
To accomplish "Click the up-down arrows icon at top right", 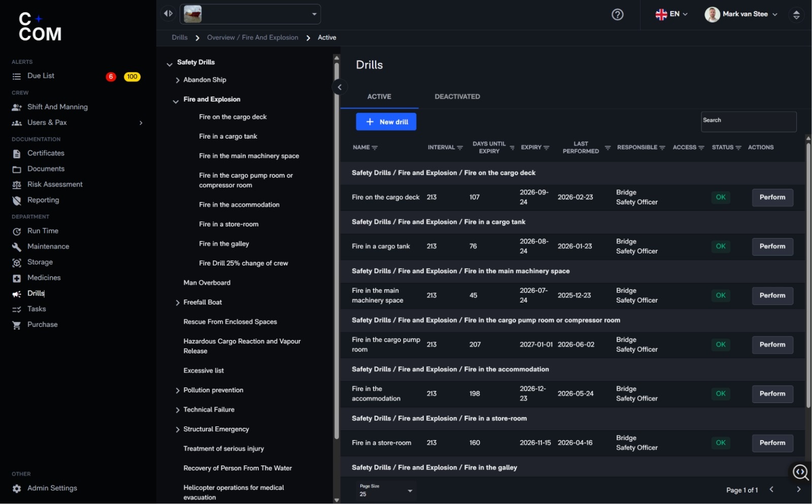I will click(796, 14).
